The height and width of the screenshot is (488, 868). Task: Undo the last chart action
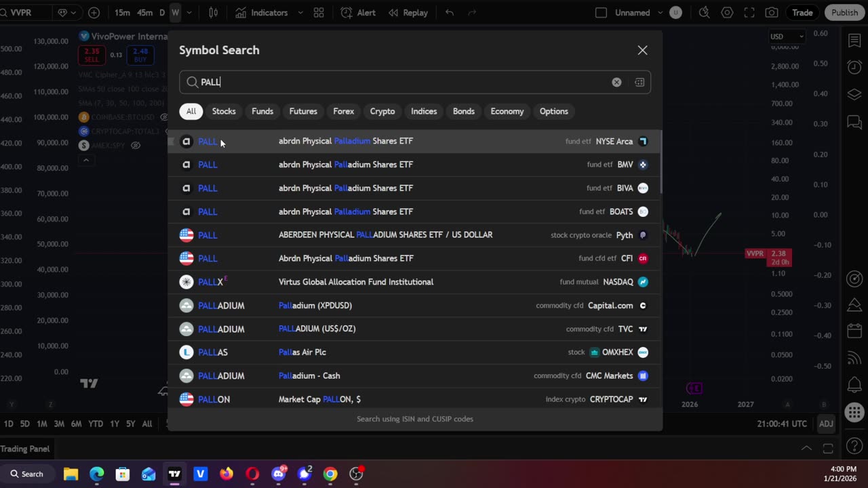pyautogui.click(x=450, y=12)
